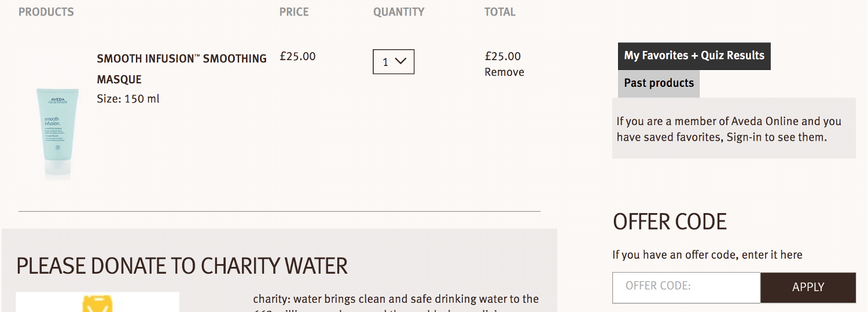
Task: Click the PRICE column header
Action: point(294,12)
